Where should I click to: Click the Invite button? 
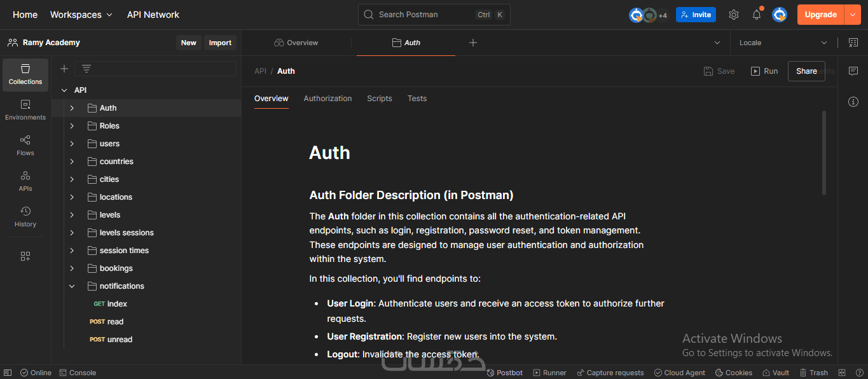(696, 15)
